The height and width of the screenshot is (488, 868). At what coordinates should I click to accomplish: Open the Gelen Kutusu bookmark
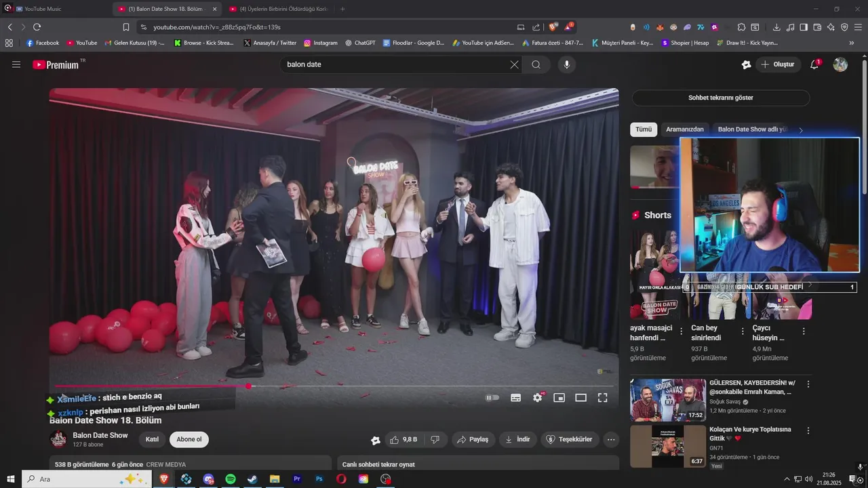click(x=135, y=43)
